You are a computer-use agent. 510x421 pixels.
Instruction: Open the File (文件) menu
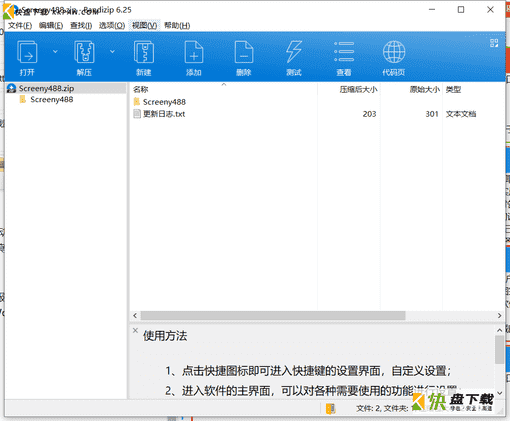pyautogui.click(x=20, y=26)
